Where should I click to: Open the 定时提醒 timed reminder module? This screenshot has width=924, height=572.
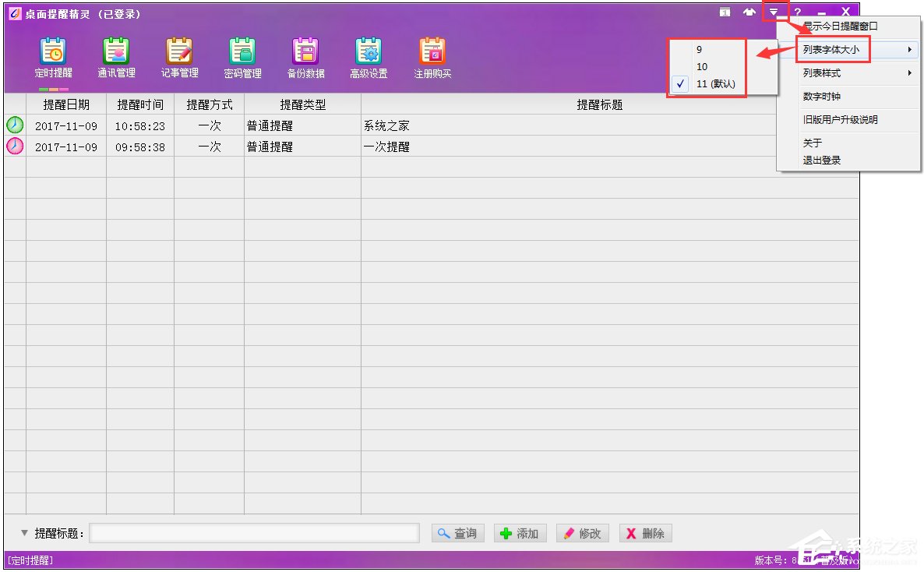[x=53, y=58]
